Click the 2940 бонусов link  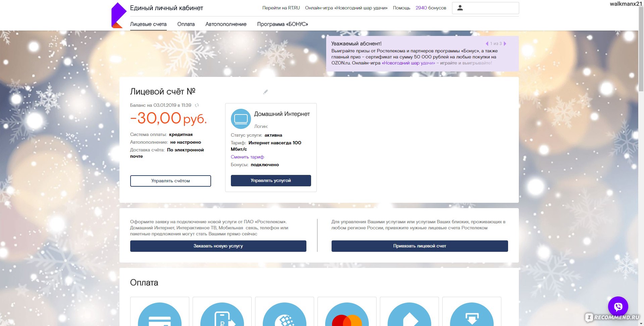(431, 8)
